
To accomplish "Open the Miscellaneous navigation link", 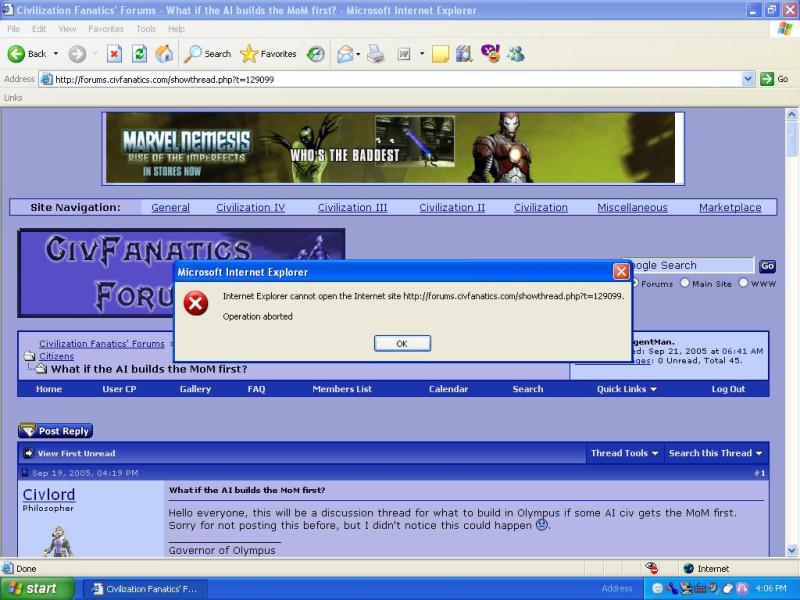I will pyautogui.click(x=632, y=208).
